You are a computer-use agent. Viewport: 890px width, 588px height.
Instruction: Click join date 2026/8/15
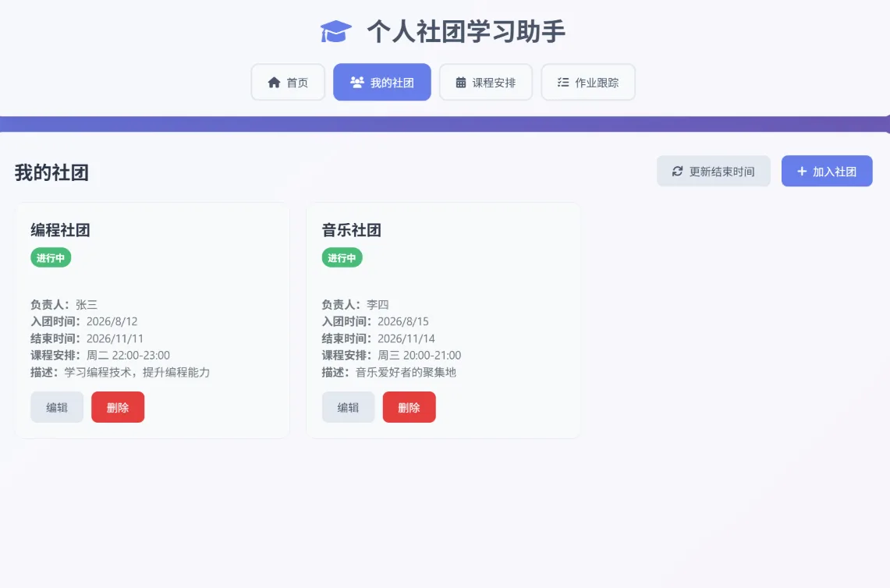(403, 321)
